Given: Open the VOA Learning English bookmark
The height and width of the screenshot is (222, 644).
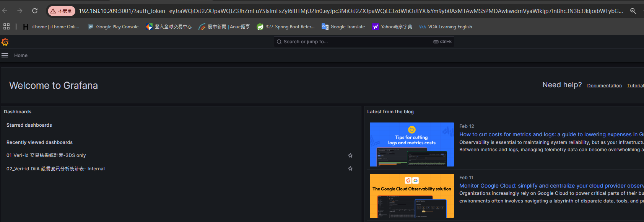Looking at the screenshot, I should coord(446,27).
